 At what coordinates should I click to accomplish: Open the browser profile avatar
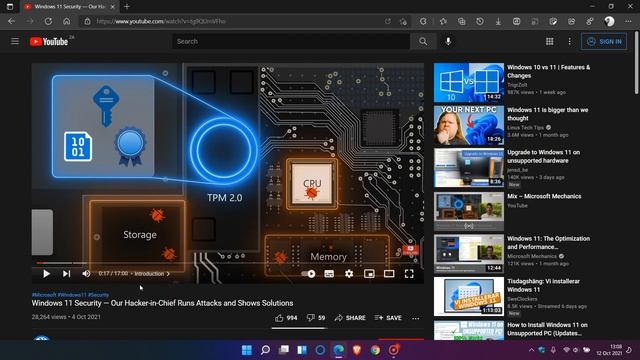[x=609, y=21]
